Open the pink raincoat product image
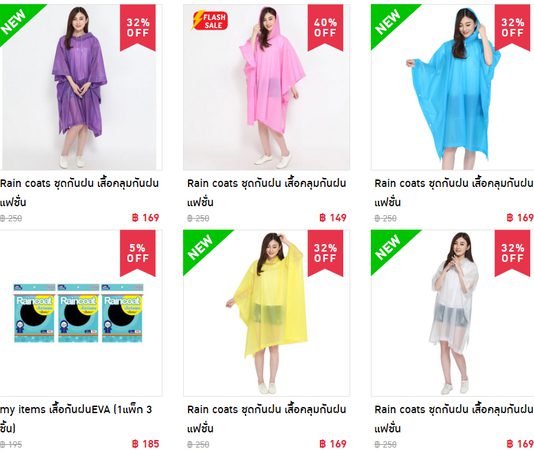This screenshot has height=451, width=534. pos(267,87)
